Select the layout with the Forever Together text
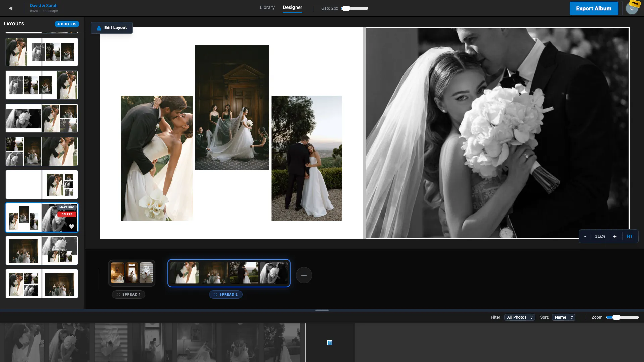This screenshot has height=362, width=644. click(42, 250)
